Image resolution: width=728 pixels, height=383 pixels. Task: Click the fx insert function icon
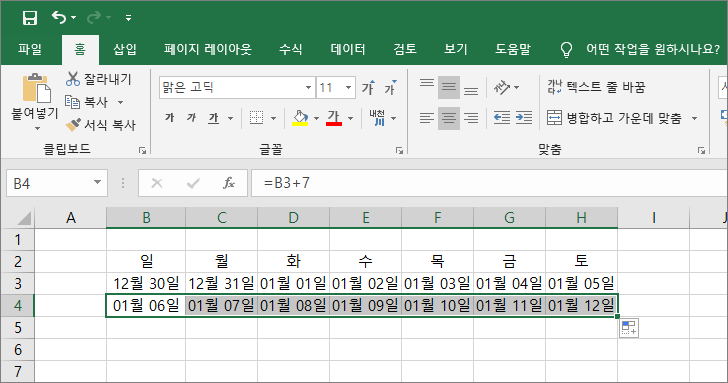[x=229, y=183]
